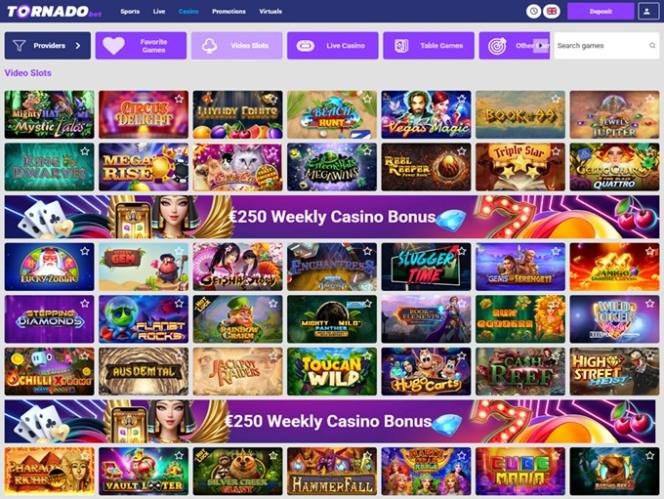Click the clock icon in header
664x499 pixels.
pos(534,11)
